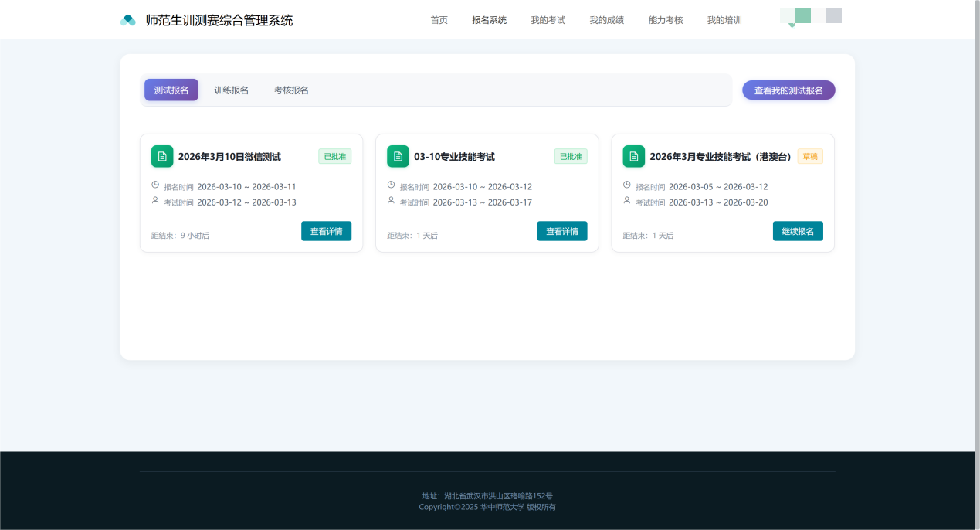Image resolution: width=980 pixels, height=530 pixels.
Task: Click the vertical page scrollbar
Action: click(978, 265)
